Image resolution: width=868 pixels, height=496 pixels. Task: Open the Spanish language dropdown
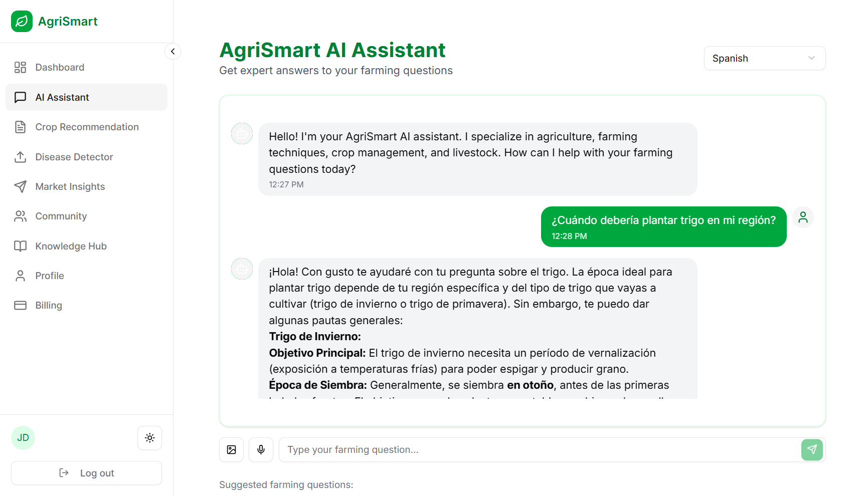pyautogui.click(x=764, y=59)
